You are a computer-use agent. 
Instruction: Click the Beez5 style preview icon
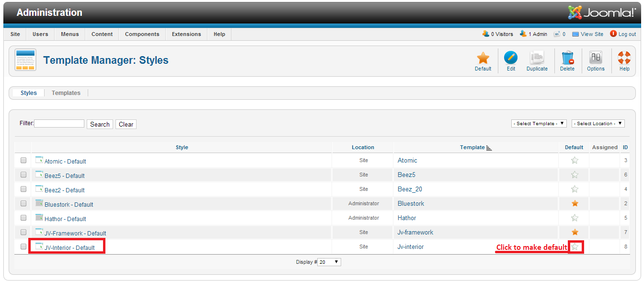tap(39, 174)
